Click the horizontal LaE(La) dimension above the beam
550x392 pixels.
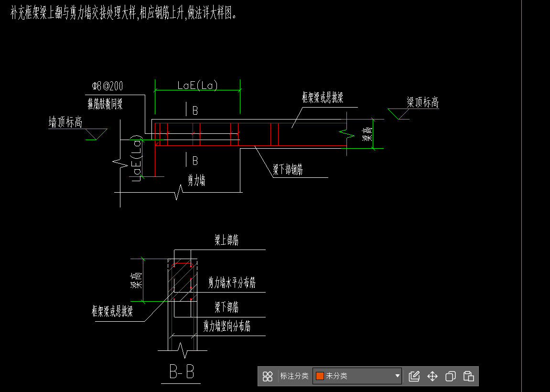coord(197,85)
